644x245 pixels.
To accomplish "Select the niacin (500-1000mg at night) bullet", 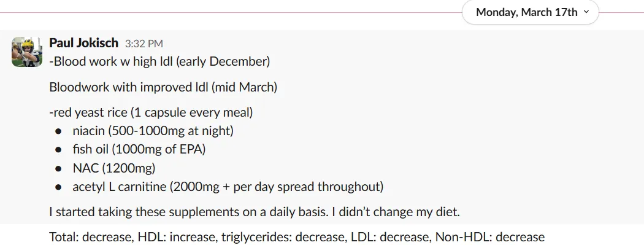I will 153,131.
